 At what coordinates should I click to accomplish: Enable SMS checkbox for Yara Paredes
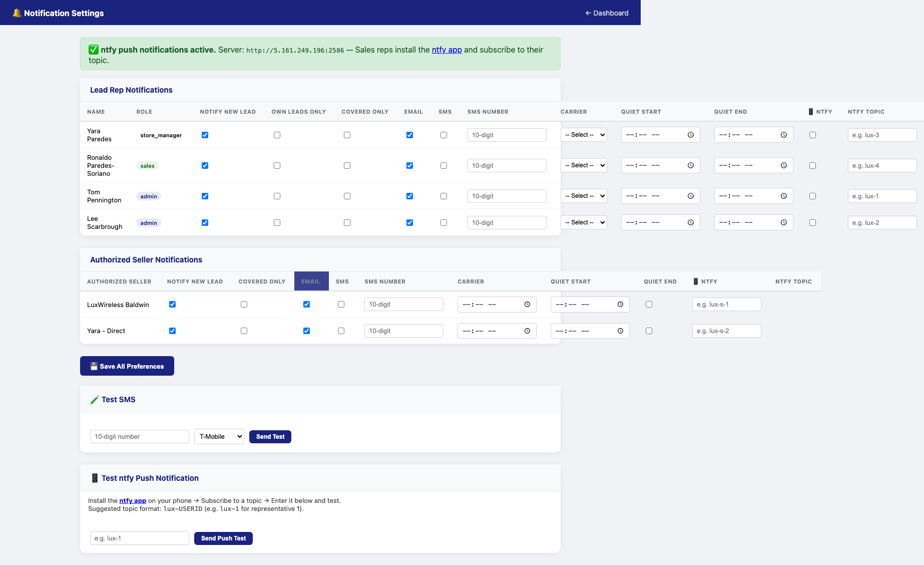pos(443,135)
